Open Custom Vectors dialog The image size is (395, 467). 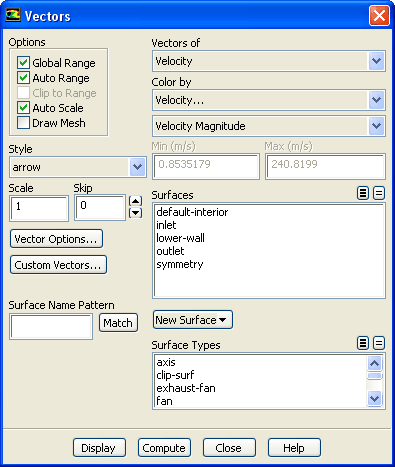coord(58,265)
